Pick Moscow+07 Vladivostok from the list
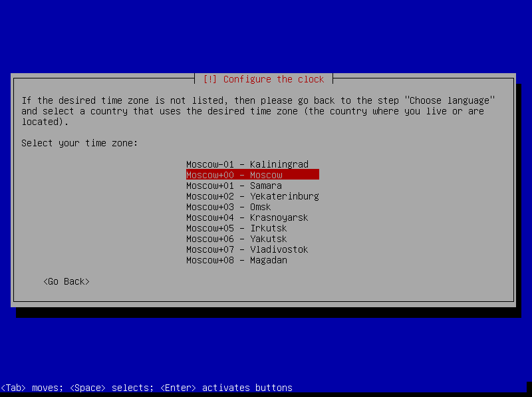The width and height of the screenshot is (532, 397). (247, 249)
